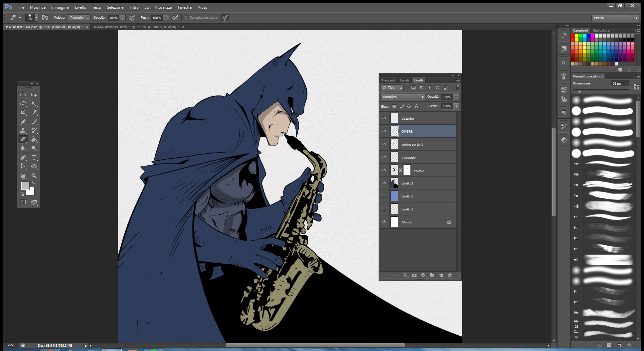The width and height of the screenshot is (644, 351).
Task: Open the Pittura workspace dropdown
Action: coord(615,18)
